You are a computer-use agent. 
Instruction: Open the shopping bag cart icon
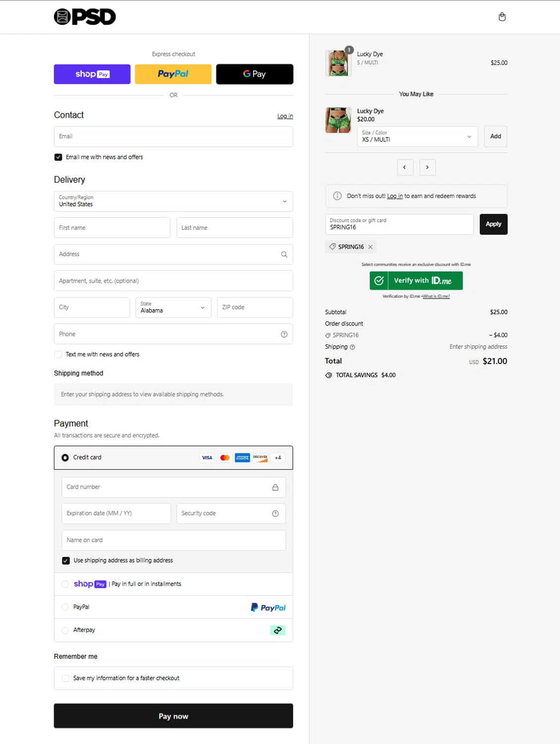(x=502, y=17)
